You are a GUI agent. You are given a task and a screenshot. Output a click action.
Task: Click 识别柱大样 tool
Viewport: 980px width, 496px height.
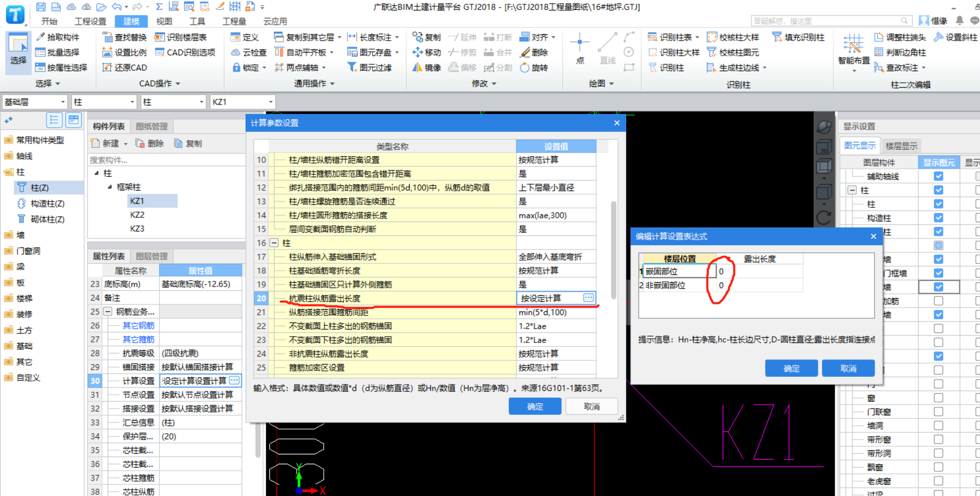[x=674, y=52]
